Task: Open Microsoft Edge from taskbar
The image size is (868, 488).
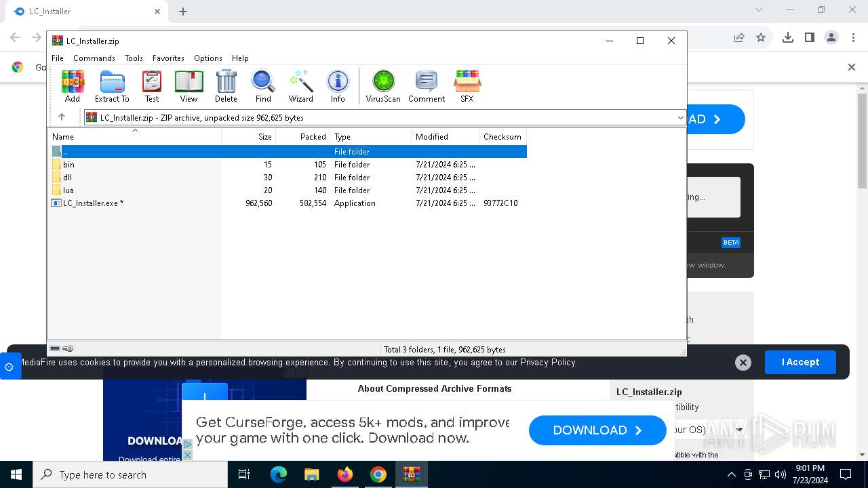Action: (x=279, y=474)
